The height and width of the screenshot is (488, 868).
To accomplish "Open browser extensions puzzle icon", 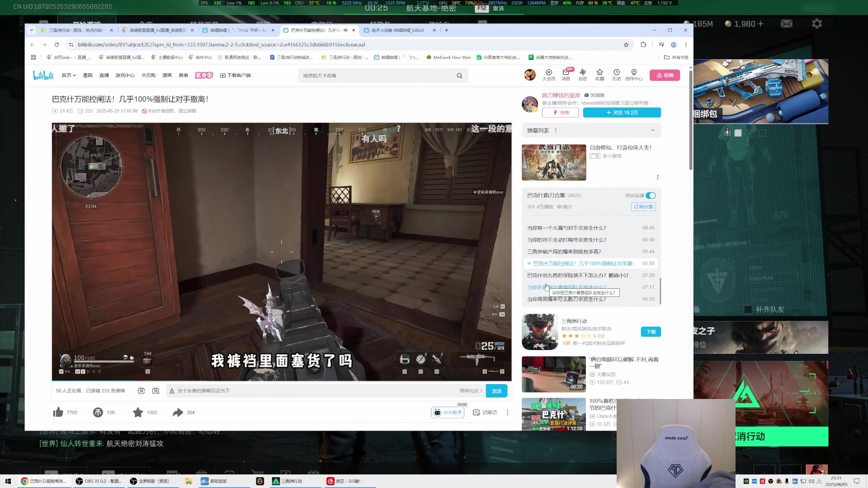I will 643,45.
